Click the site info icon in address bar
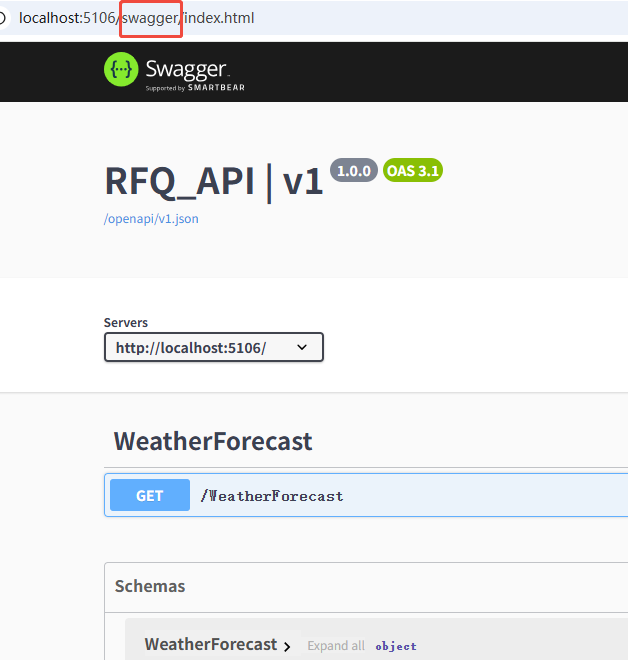Screen dimensions: 628x660 [x=2, y=18]
